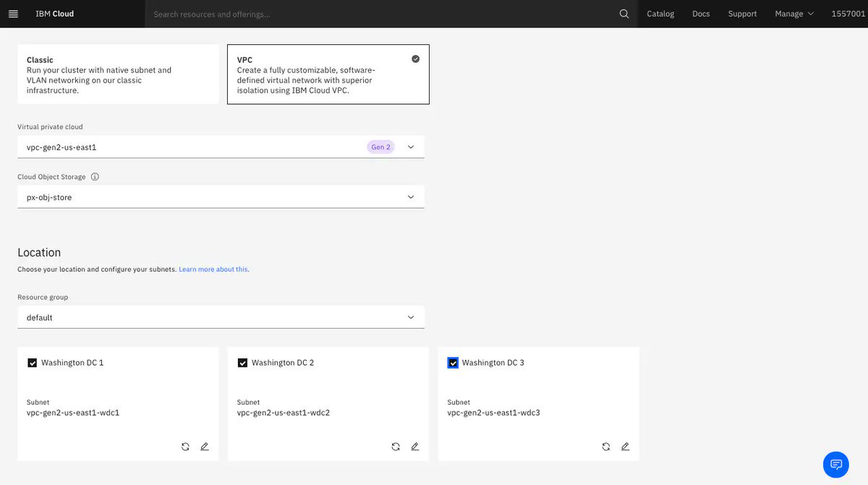Go to IBM Cloud home link
The image size is (868, 485).
pyautogui.click(x=55, y=14)
